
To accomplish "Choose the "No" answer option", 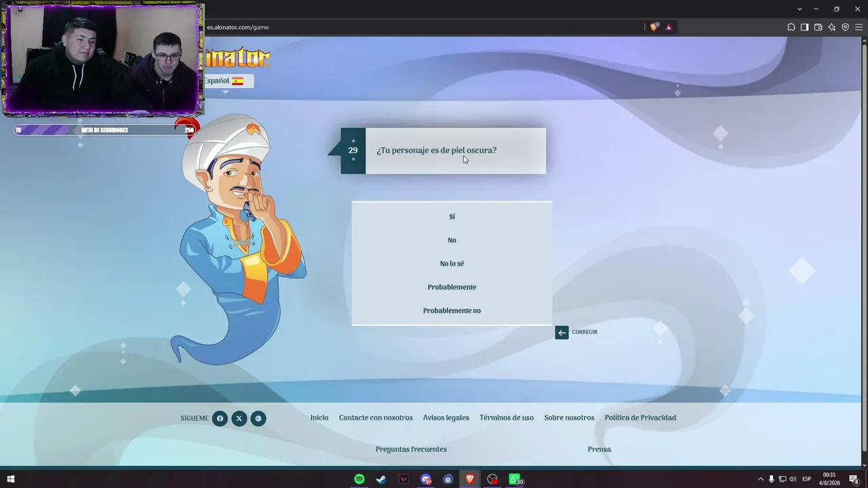I will [452, 240].
